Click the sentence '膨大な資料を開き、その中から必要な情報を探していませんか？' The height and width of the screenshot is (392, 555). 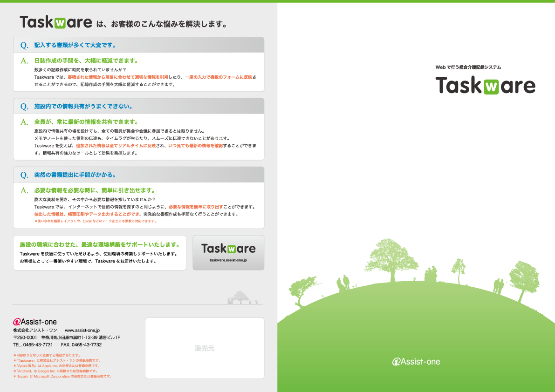(x=95, y=199)
